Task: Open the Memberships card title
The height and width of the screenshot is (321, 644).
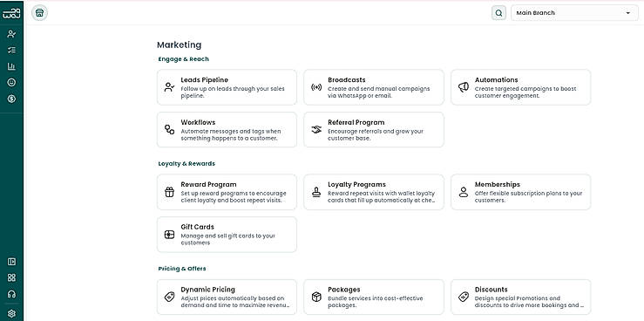Action: coord(498,185)
